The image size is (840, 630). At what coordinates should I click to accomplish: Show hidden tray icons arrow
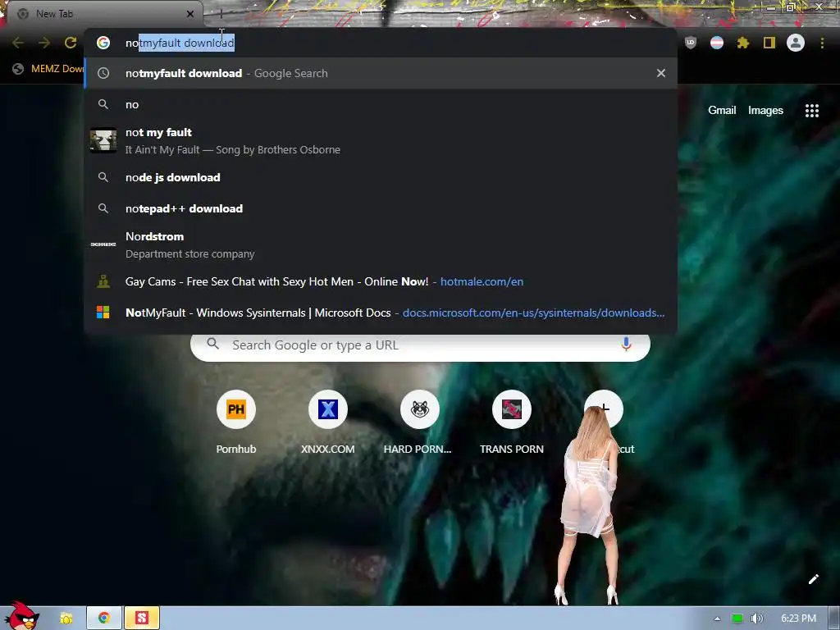(717, 619)
